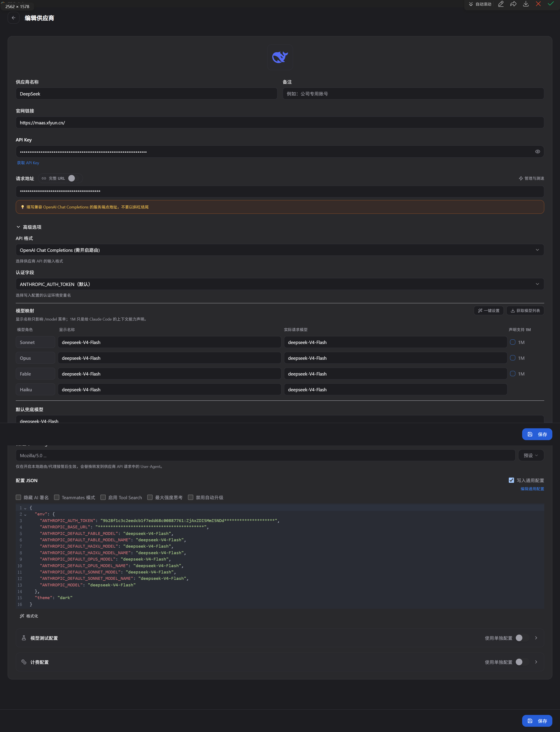The width and height of the screenshot is (560, 732).
Task: Confirm the capture with the green checkmark
Action: coord(551,4)
